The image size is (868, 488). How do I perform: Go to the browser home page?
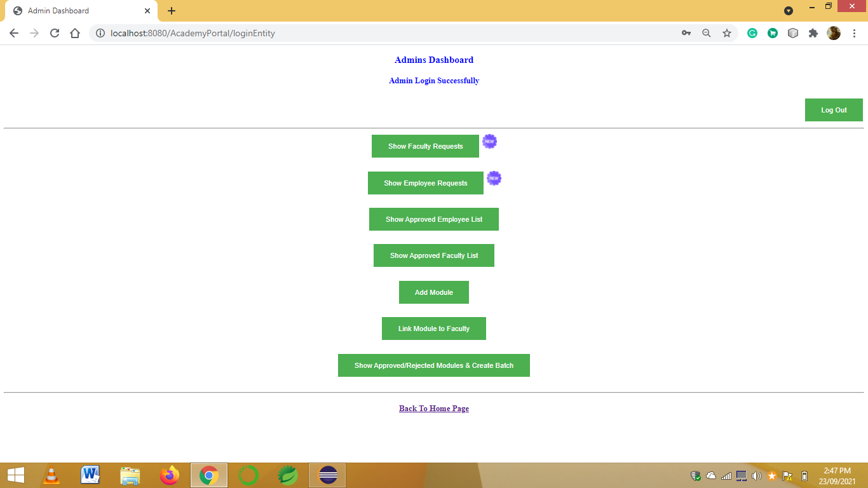point(75,33)
